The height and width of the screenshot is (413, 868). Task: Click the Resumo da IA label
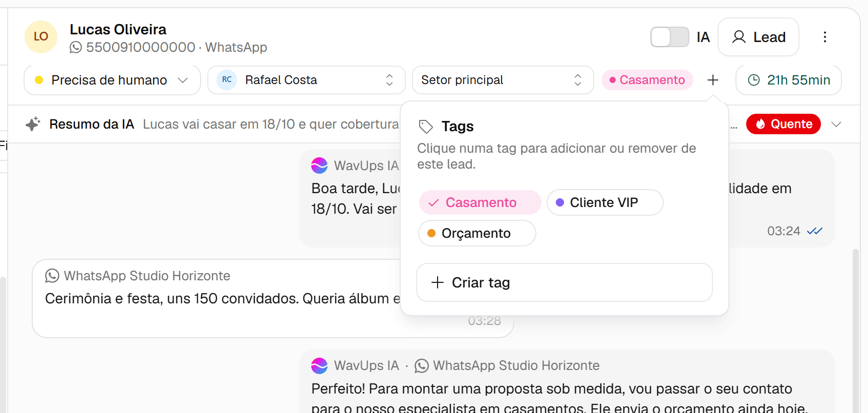(x=92, y=124)
